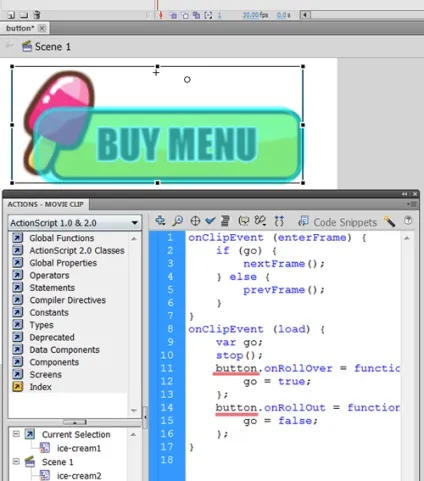Toggle Script Assist wand
The image size is (424, 481).
pos(389,221)
